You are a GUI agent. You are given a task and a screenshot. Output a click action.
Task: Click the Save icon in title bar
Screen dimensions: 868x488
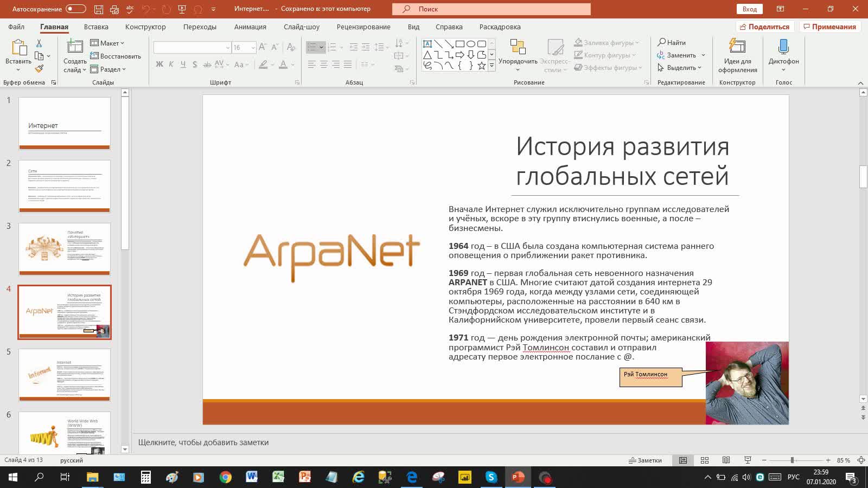[98, 9]
